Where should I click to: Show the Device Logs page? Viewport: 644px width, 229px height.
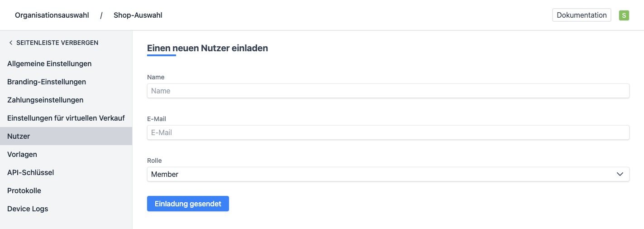(x=28, y=209)
